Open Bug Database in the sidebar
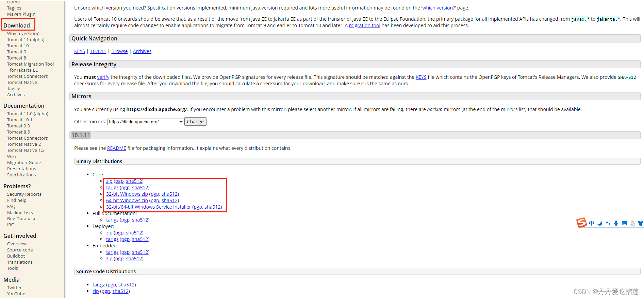 coord(22,219)
